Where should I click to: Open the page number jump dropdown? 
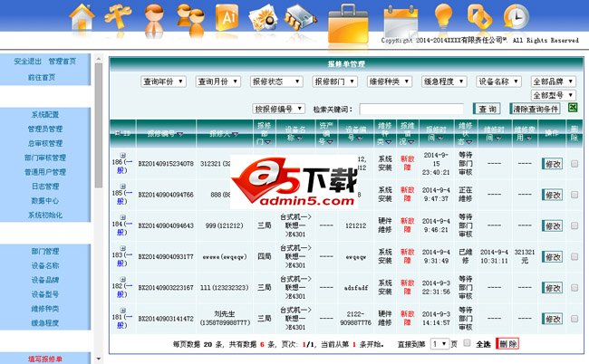pos(439,344)
